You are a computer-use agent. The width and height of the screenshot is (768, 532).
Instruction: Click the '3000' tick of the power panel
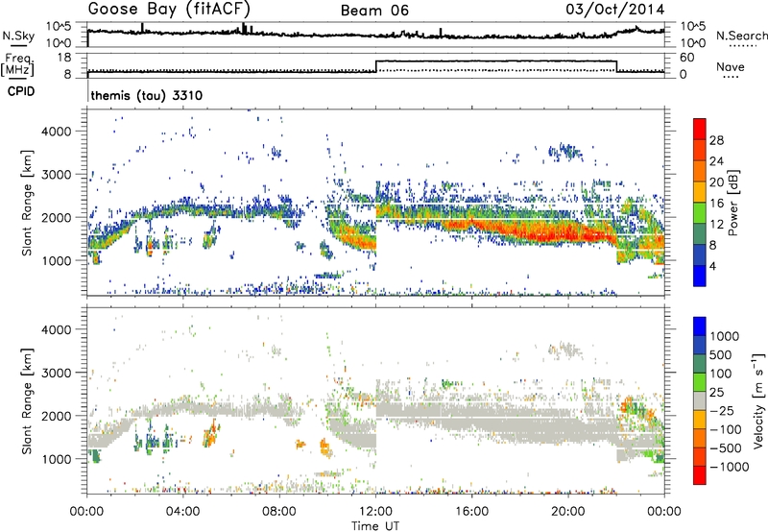[x=56, y=175]
